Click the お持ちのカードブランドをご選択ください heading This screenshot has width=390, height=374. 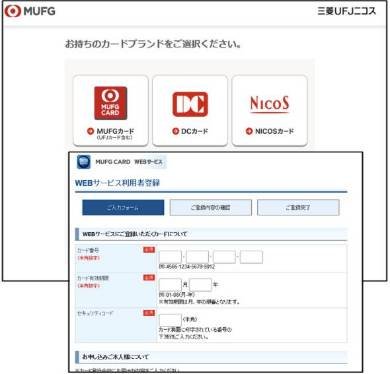[x=153, y=44]
